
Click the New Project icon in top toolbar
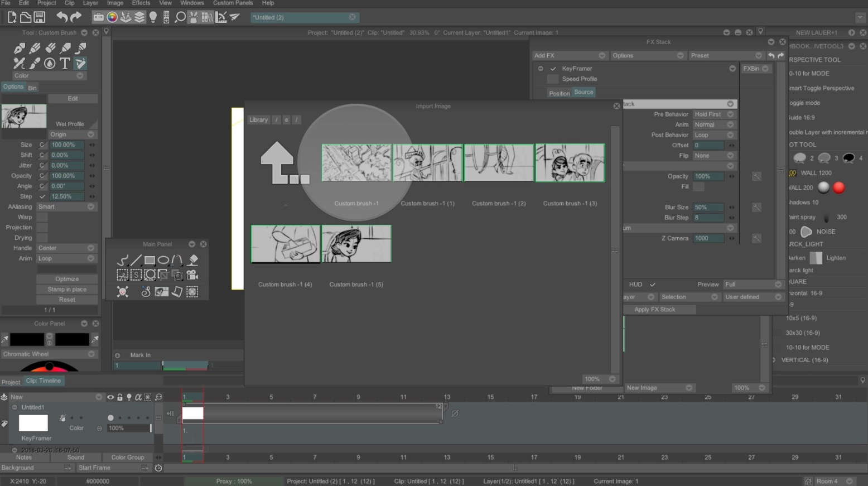[x=12, y=17]
